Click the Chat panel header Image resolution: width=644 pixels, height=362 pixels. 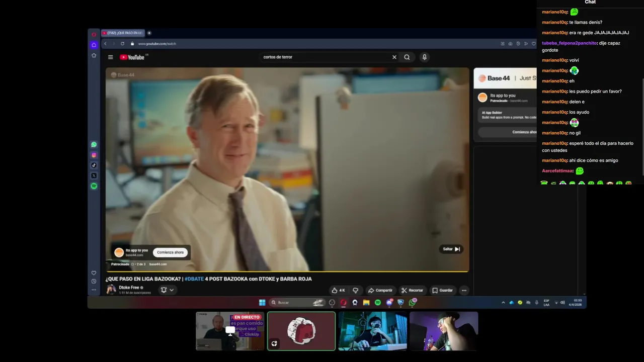point(590,3)
